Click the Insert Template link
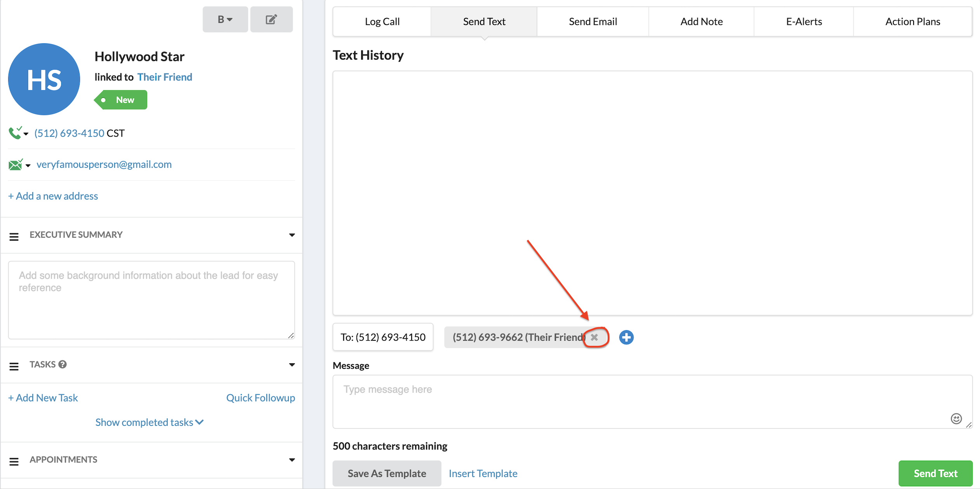This screenshot has width=980, height=489. pyautogui.click(x=483, y=473)
